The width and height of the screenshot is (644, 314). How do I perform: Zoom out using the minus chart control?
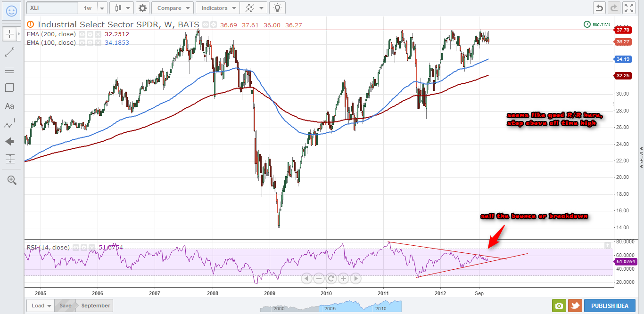pyautogui.click(x=319, y=278)
